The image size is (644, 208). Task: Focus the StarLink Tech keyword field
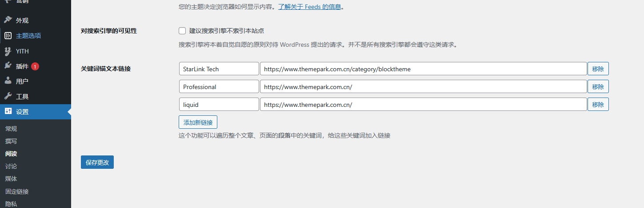coord(219,69)
